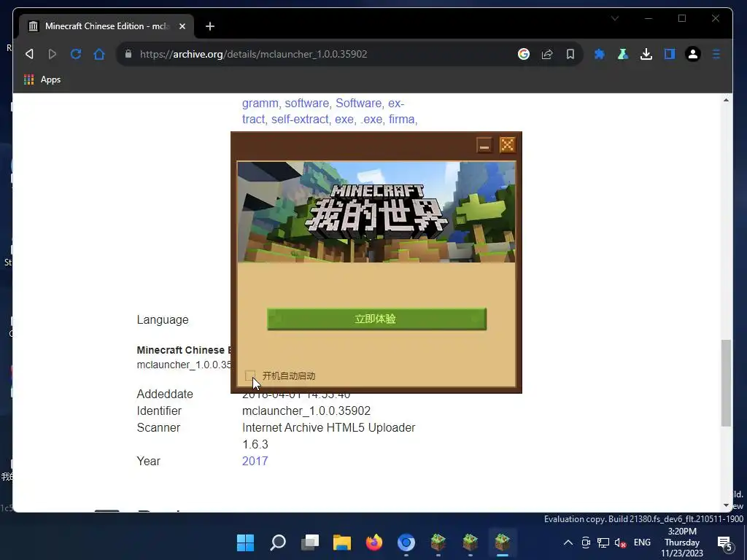Enable the 开机自动启动 checkbox

(x=250, y=376)
